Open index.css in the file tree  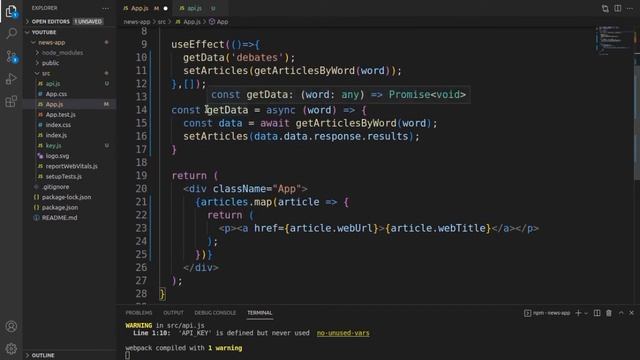point(69,125)
